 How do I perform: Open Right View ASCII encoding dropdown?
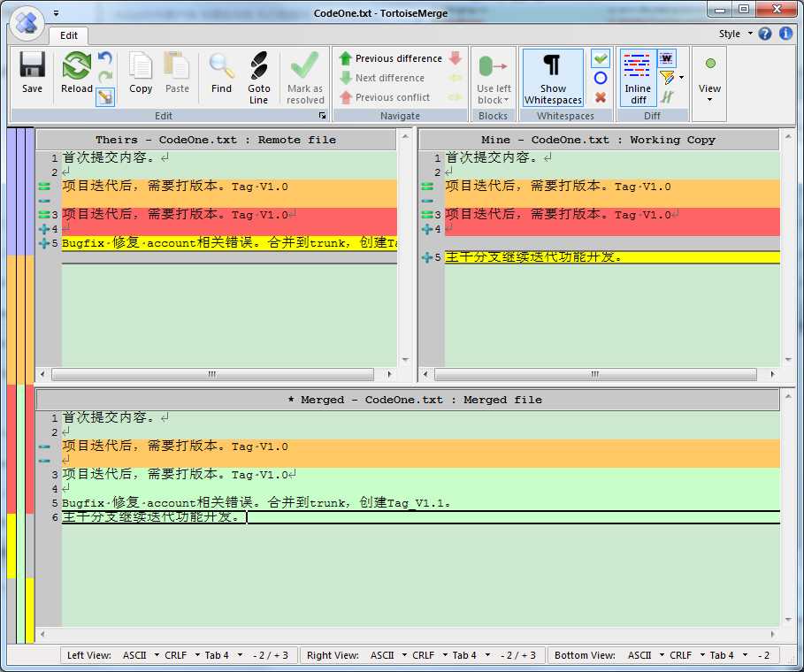[388, 655]
